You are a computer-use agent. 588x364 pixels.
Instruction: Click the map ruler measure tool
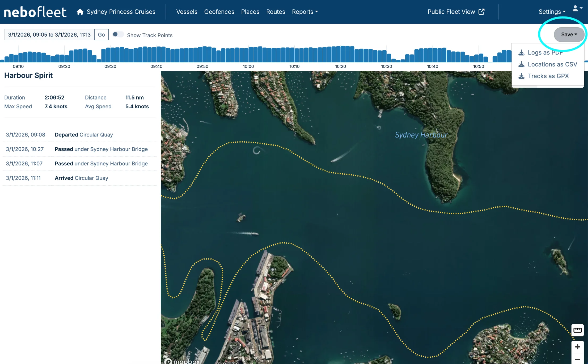[x=577, y=330]
